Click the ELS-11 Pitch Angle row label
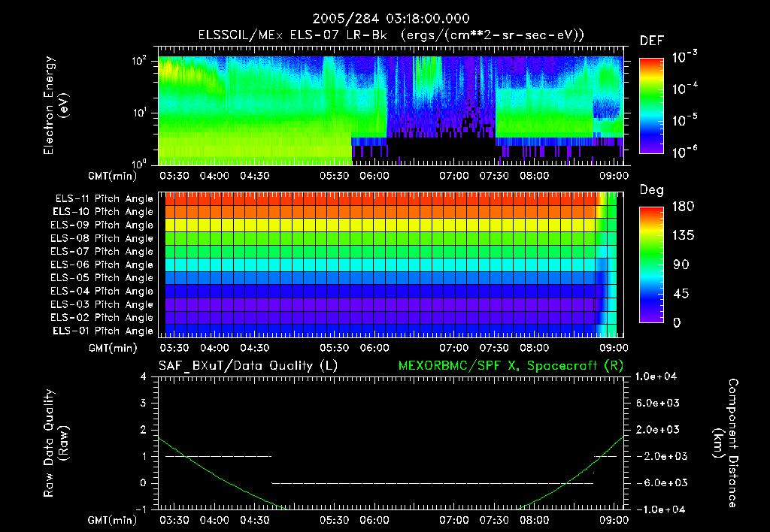The height and width of the screenshot is (532, 770). point(104,199)
